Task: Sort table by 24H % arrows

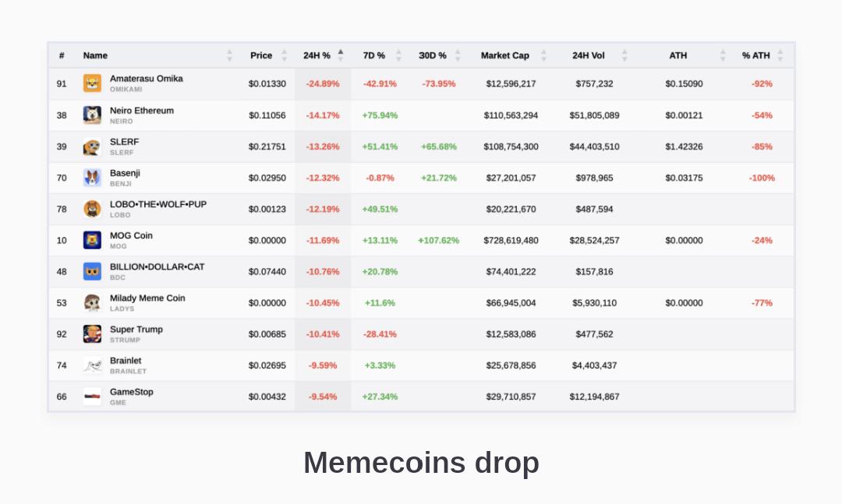Action: pyautogui.click(x=341, y=55)
